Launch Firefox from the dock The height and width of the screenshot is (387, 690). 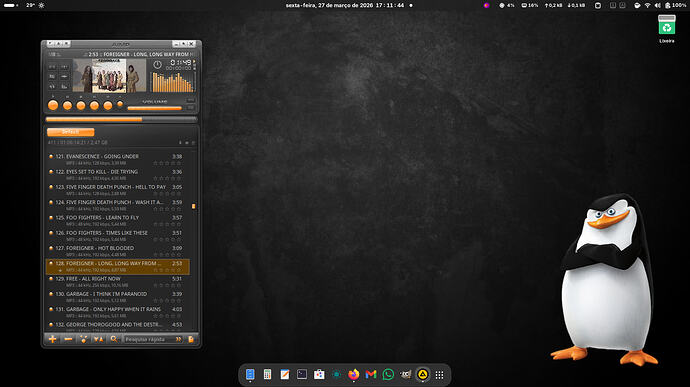tap(353, 375)
